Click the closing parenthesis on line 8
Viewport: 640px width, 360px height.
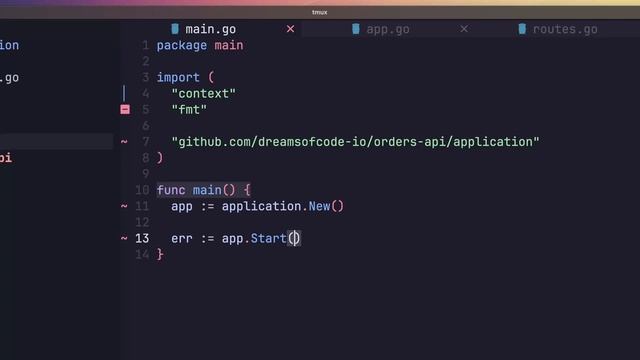[160, 158]
